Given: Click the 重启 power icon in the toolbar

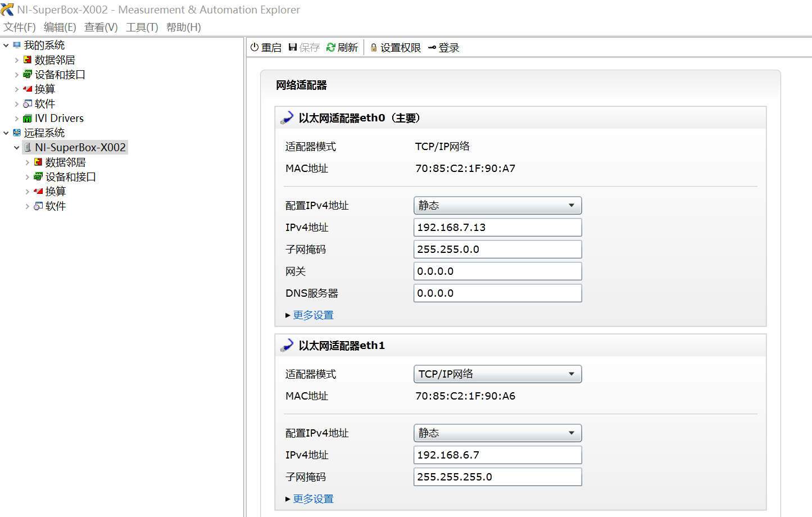Looking at the screenshot, I should tap(254, 47).
